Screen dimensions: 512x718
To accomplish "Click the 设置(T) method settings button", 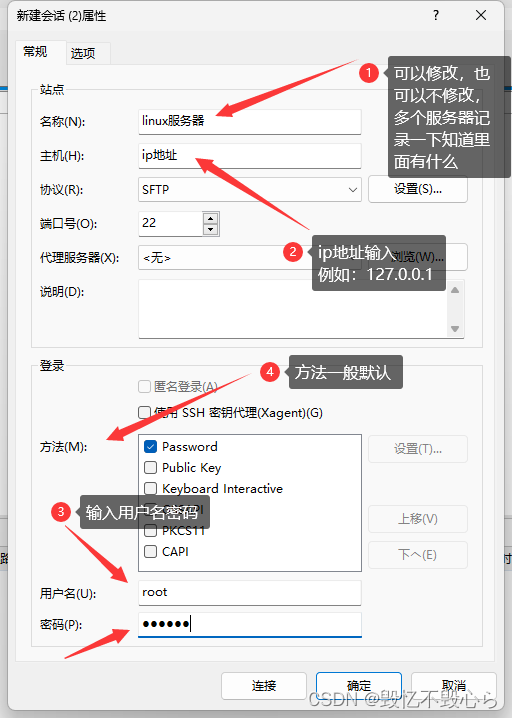I will (x=418, y=449).
